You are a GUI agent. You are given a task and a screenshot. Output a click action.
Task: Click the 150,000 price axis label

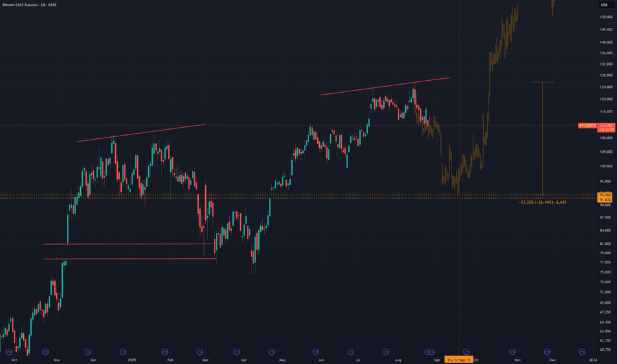coord(606,17)
